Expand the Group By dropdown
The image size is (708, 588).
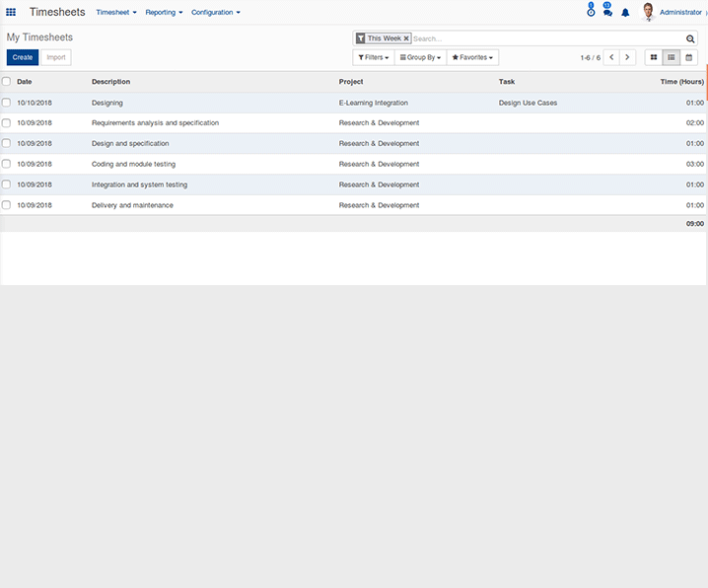[420, 57]
